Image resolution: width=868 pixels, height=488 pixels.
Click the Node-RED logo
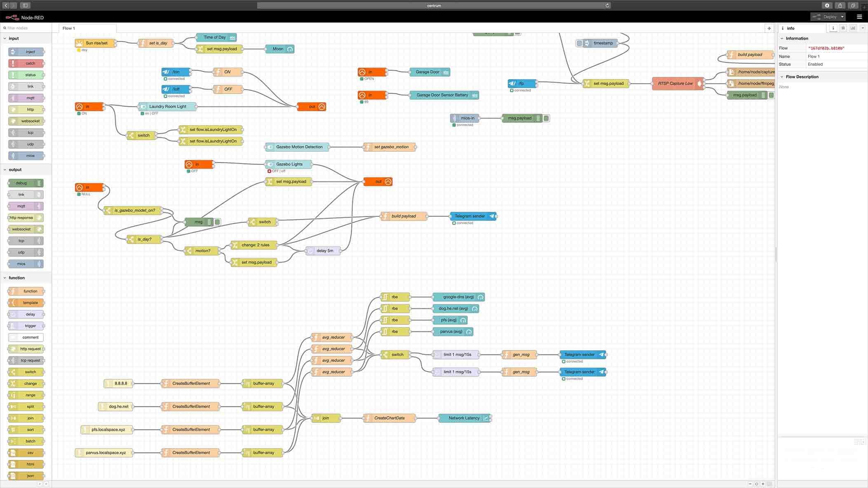12,17
